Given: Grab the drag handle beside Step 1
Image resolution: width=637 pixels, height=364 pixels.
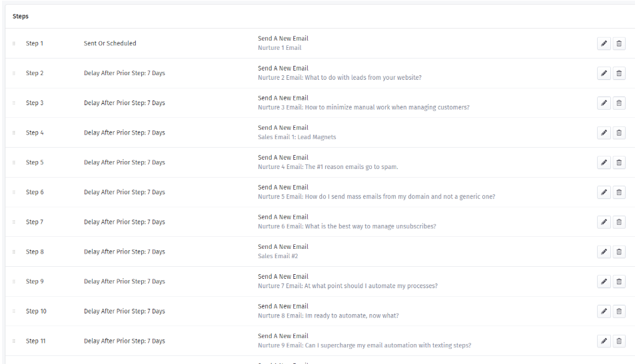Looking at the screenshot, I should pos(14,43).
